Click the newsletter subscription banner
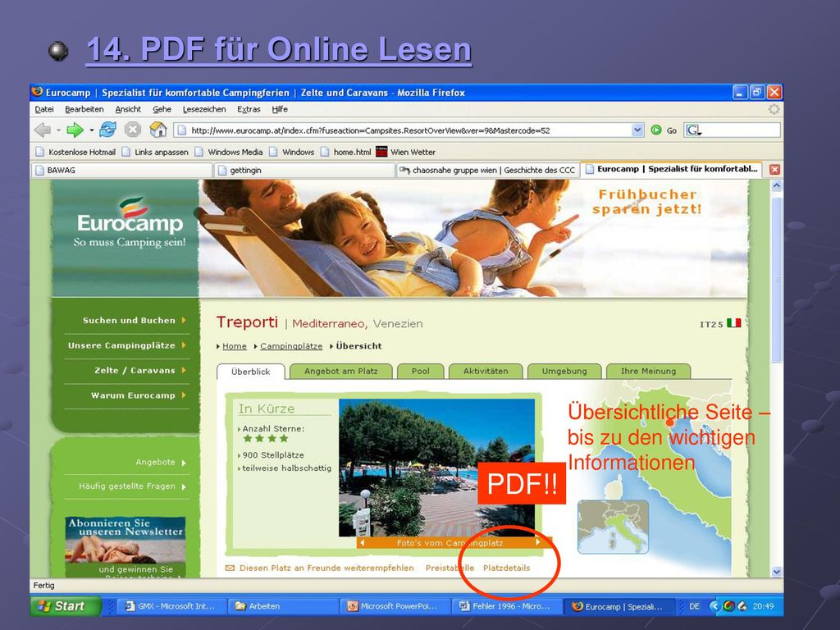The height and width of the screenshot is (630, 840). point(126,546)
